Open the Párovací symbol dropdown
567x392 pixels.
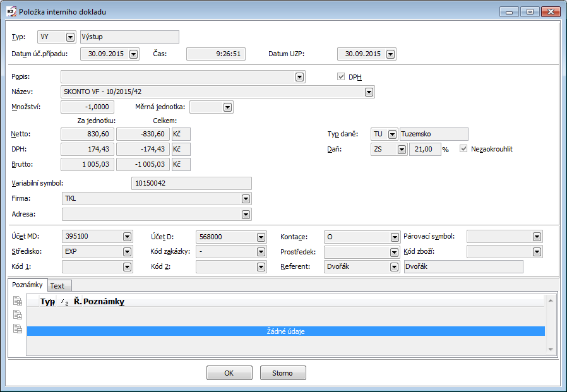537,237
